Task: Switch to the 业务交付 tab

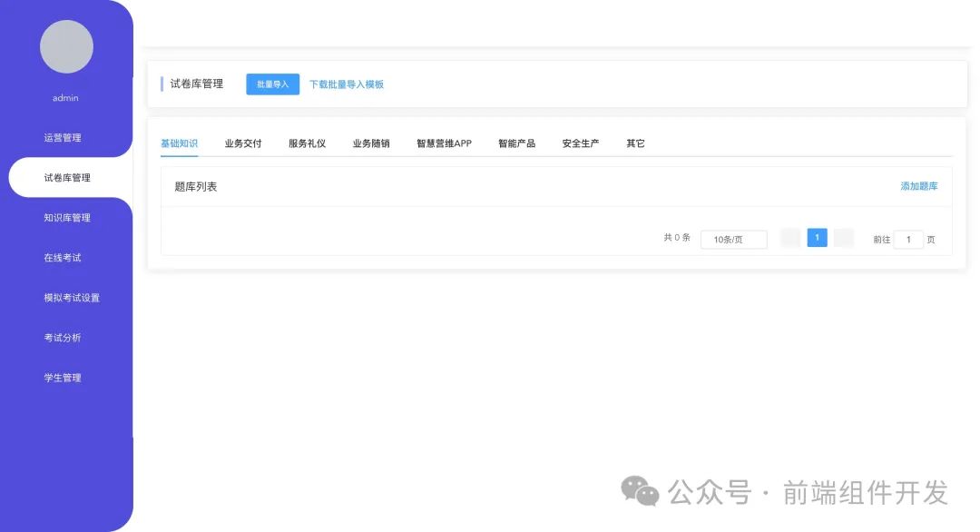Action: (242, 143)
